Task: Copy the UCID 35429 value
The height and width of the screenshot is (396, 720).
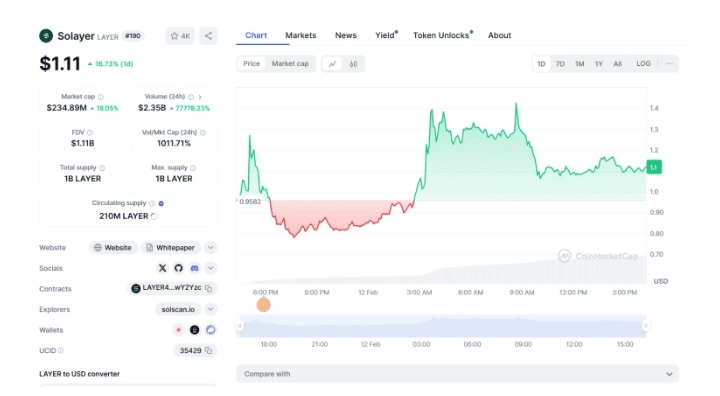Action: [x=208, y=351]
